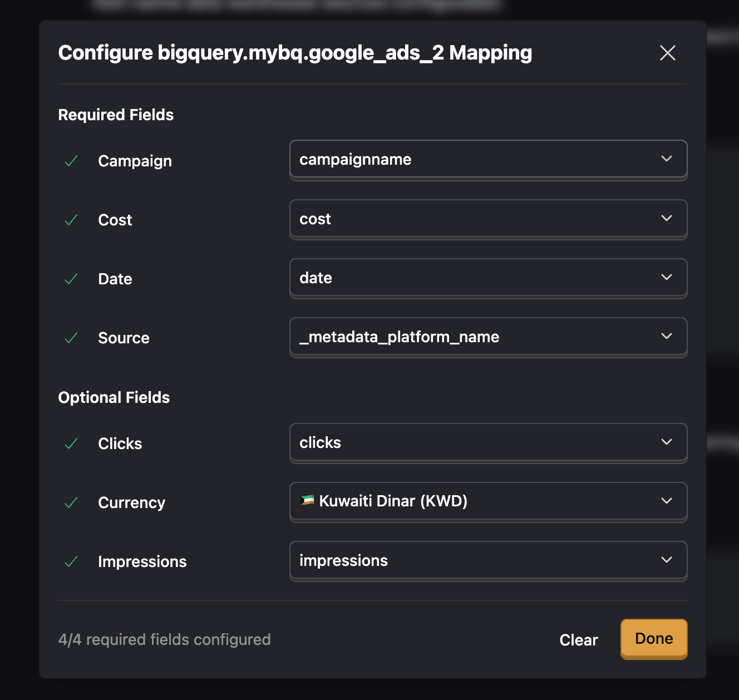Click the green checkmark beside Date

pyautogui.click(x=71, y=279)
